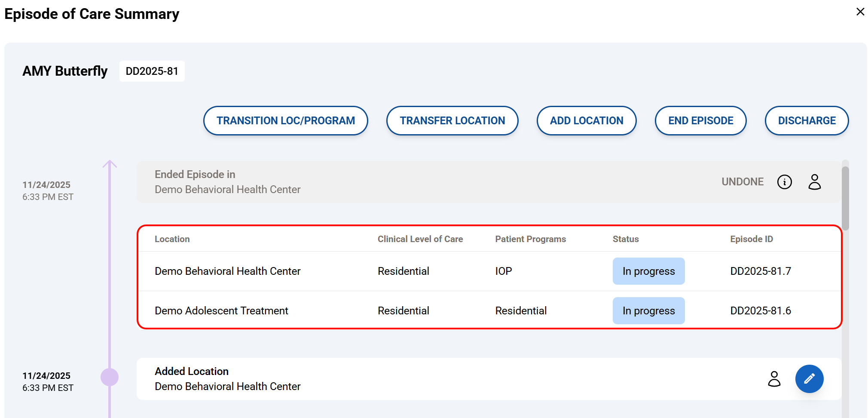This screenshot has width=868, height=418.
Task: Open info icon for Ended Episode entry
Action: pyautogui.click(x=784, y=182)
